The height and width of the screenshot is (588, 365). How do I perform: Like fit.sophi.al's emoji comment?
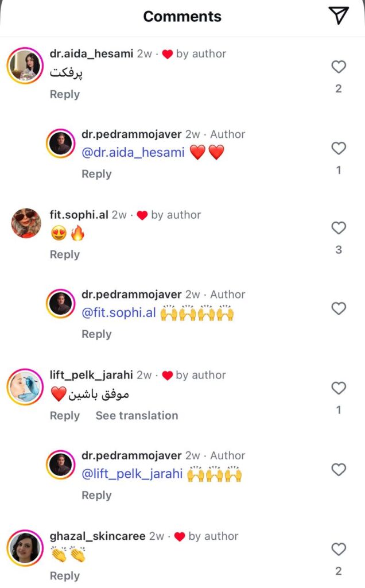click(x=339, y=228)
